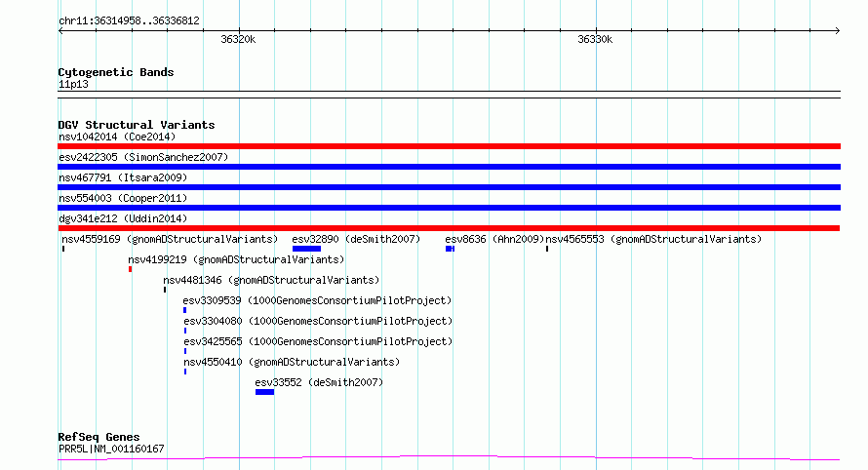Click the 36320k ruler position label
The image size is (868, 470).
click(238, 39)
